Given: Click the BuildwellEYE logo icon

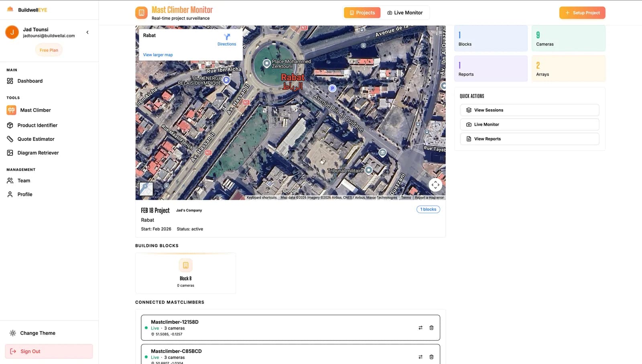Looking at the screenshot, I should (10, 9).
